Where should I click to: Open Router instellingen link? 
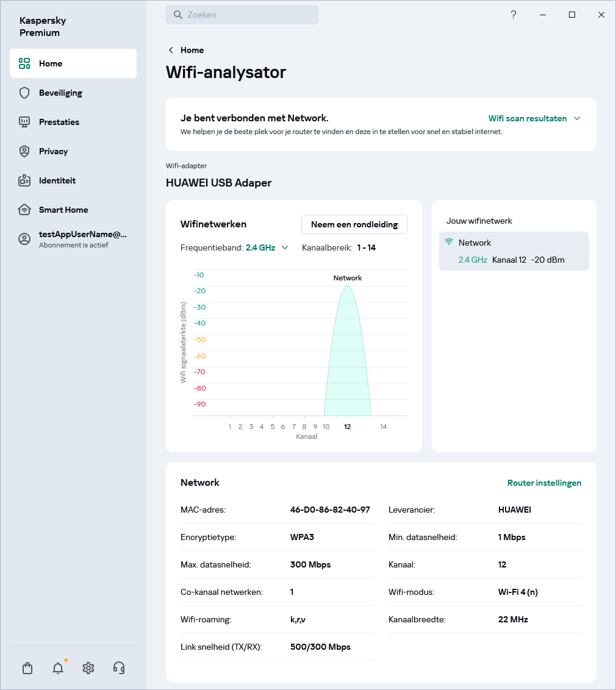(544, 483)
